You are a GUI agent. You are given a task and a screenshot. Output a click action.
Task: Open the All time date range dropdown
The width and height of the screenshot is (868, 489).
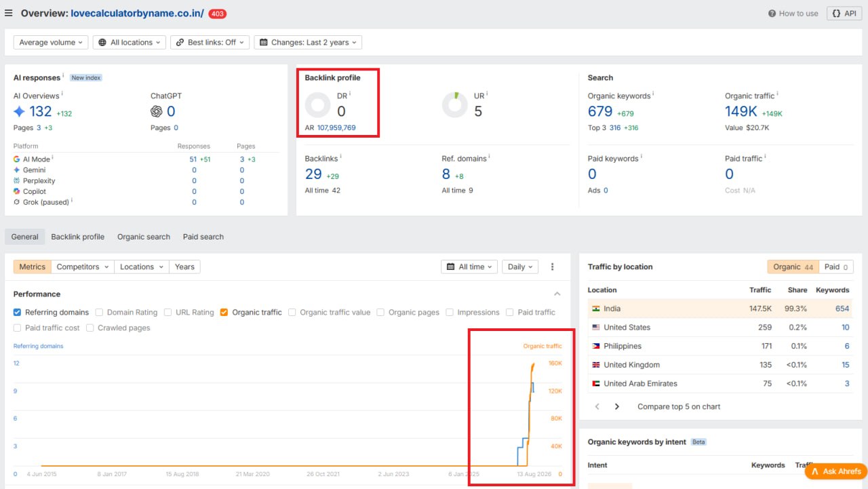click(469, 267)
